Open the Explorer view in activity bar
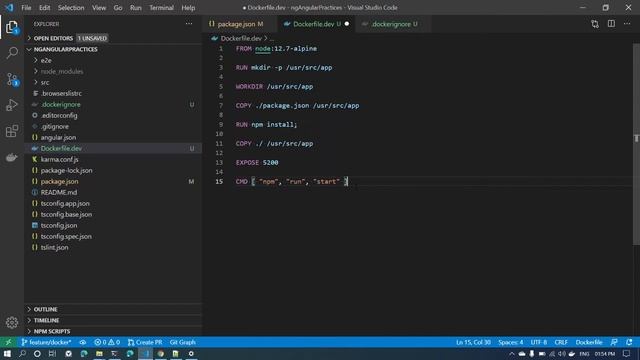 (x=12, y=27)
